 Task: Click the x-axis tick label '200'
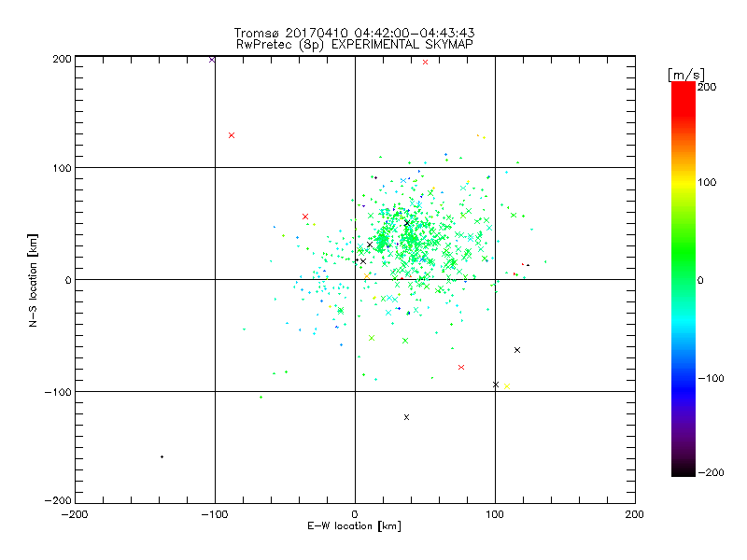(x=635, y=514)
